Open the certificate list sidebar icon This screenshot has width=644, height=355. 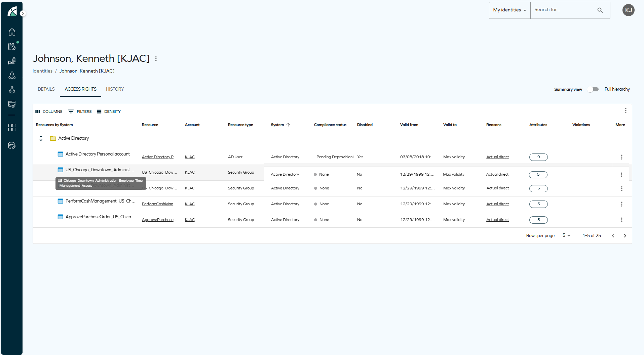[12, 104]
